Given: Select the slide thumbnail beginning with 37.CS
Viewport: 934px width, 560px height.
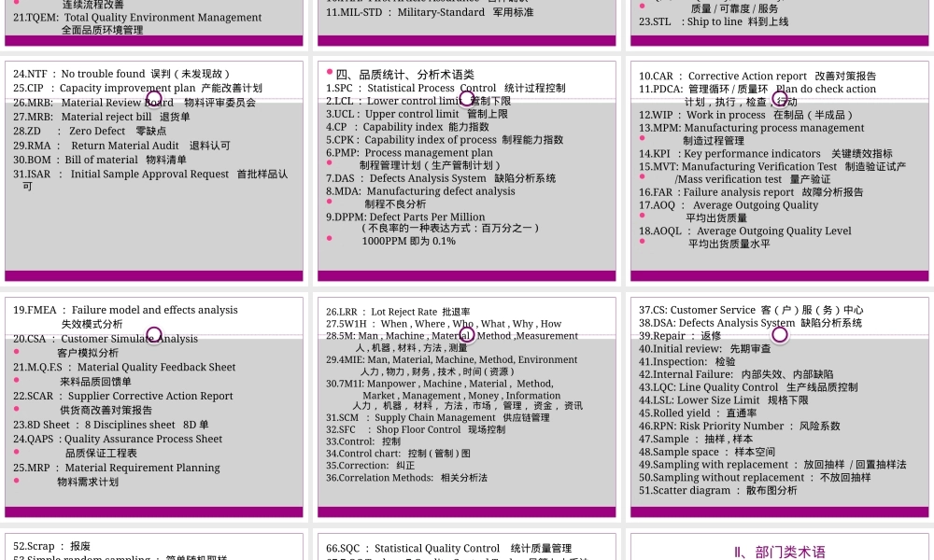Looking at the screenshot, I should pos(780,407).
